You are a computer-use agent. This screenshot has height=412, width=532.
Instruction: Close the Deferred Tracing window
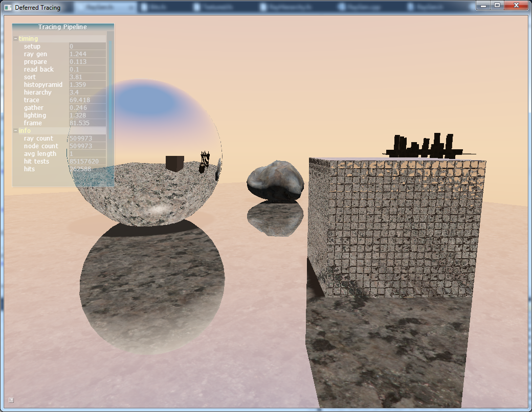coord(516,5)
